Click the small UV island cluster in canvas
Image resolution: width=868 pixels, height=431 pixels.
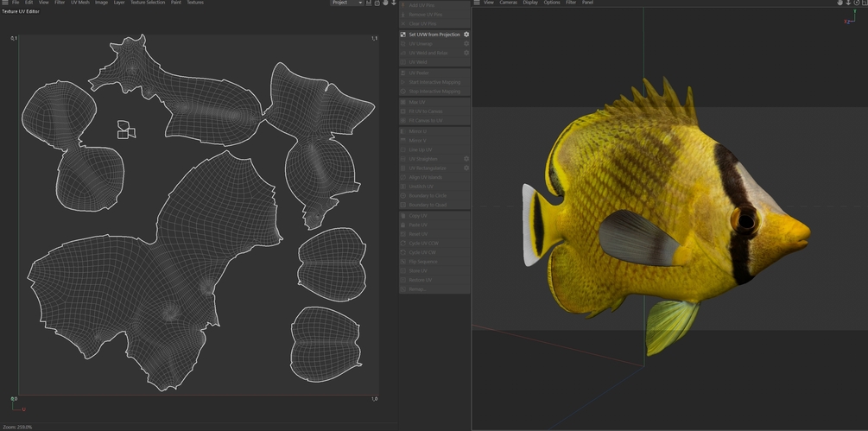tap(126, 130)
